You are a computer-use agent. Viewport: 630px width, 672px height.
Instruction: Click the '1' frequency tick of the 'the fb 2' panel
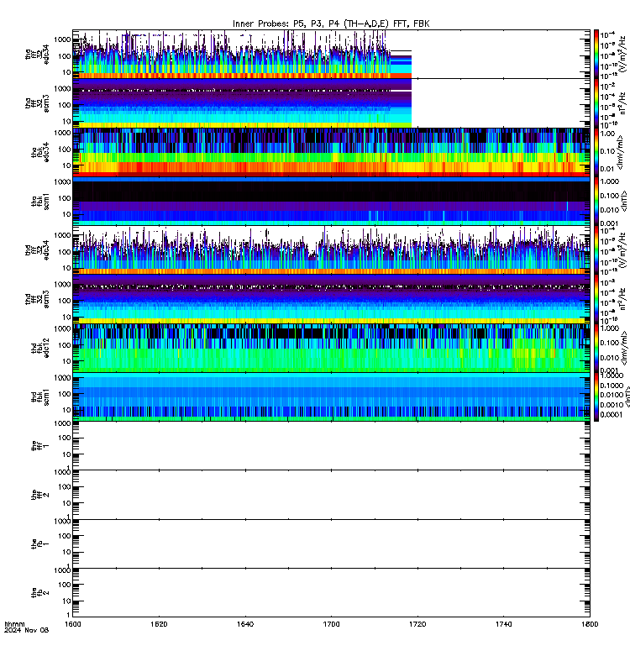coord(69,615)
